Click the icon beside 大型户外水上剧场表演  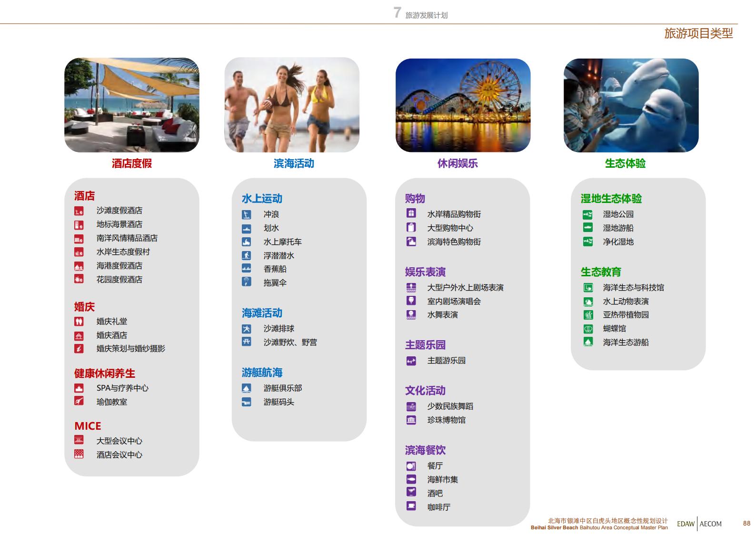coord(411,287)
